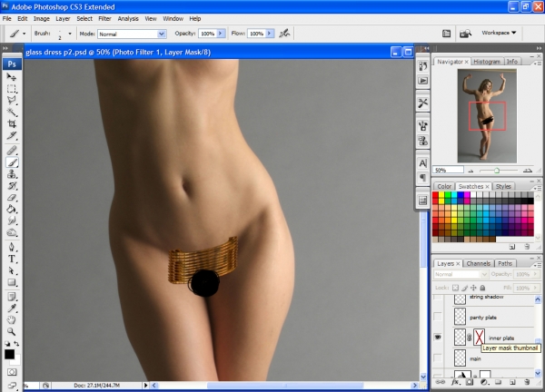This screenshot has height=392, width=545.
Task: Select the Paint Bucket tool
Action: pyautogui.click(x=12, y=209)
